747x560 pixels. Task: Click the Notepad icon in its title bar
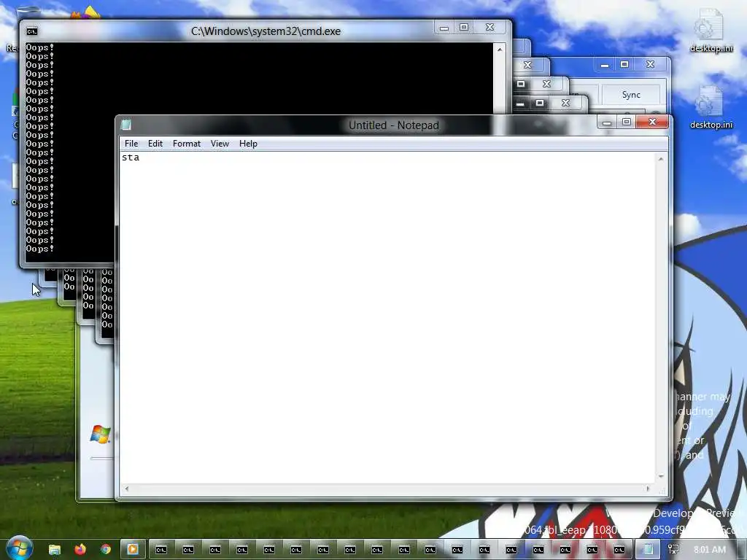125,125
